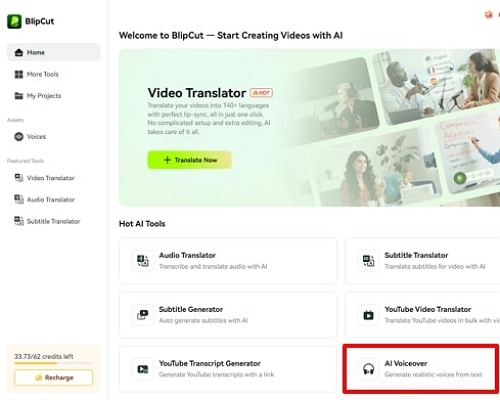Click "Translate YouTube videos in bulk" description
The height and width of the screenshot is (400, 500).
click(442, 320)
